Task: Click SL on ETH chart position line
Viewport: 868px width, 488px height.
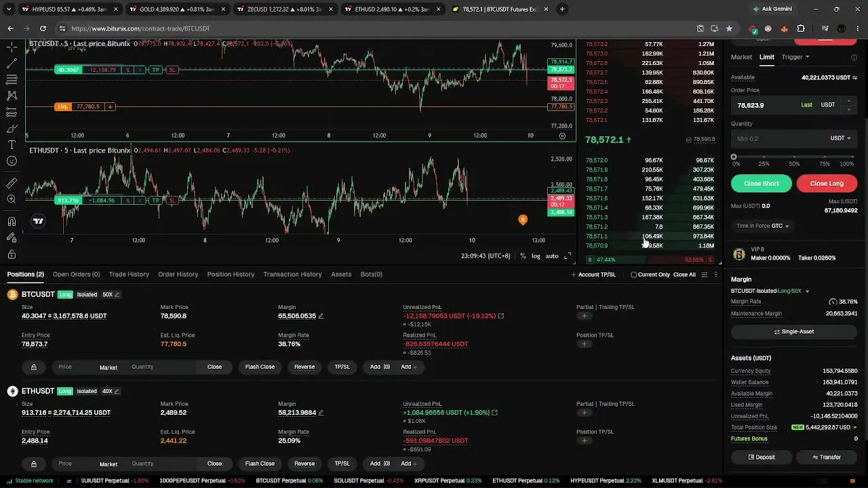Action: [x=172, y=201]
